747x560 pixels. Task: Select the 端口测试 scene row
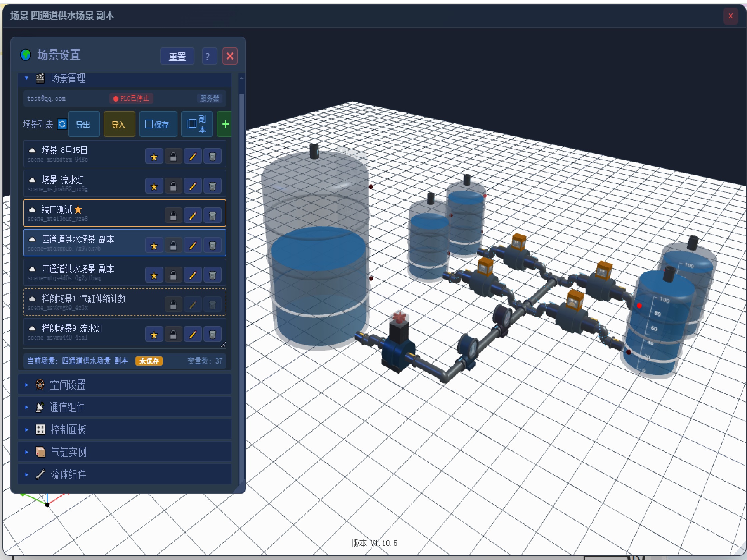[125, 213]
